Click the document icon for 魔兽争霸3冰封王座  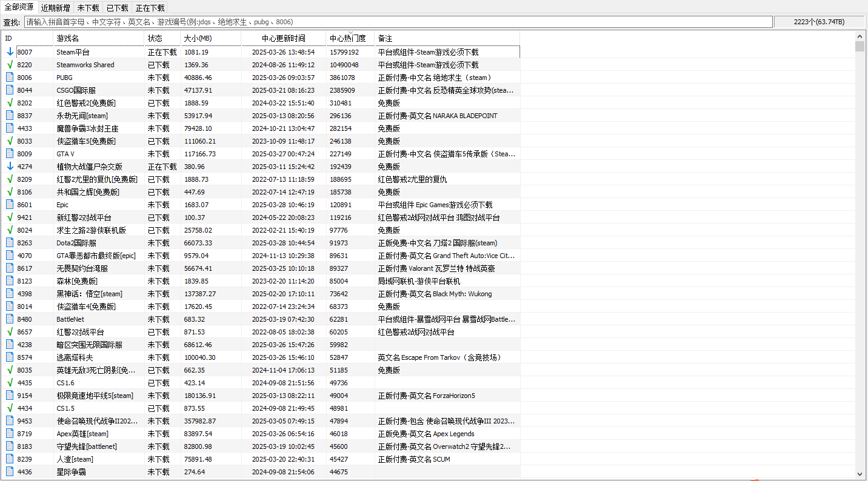(x=10, y=128)
